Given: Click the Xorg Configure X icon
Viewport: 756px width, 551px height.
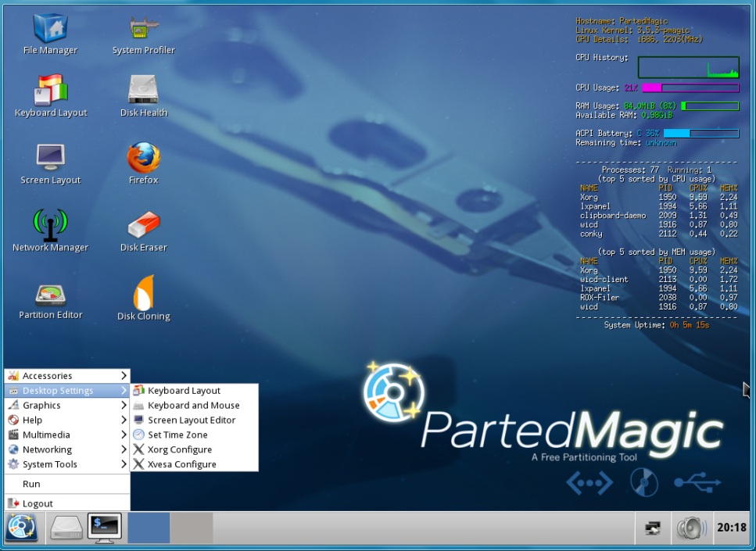Looking at the screenshot, I should tap(138, 449).
